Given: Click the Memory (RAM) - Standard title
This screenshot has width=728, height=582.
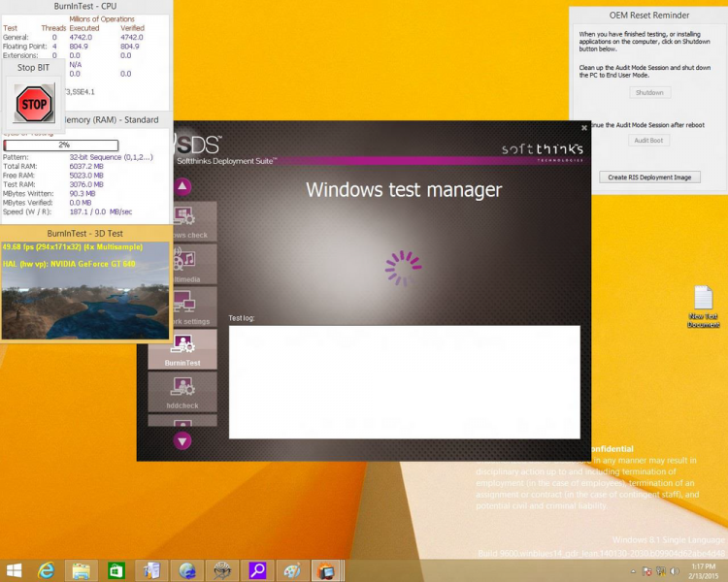Looking at the screenshot, I should pyautogui.click(x=111, y=119).
